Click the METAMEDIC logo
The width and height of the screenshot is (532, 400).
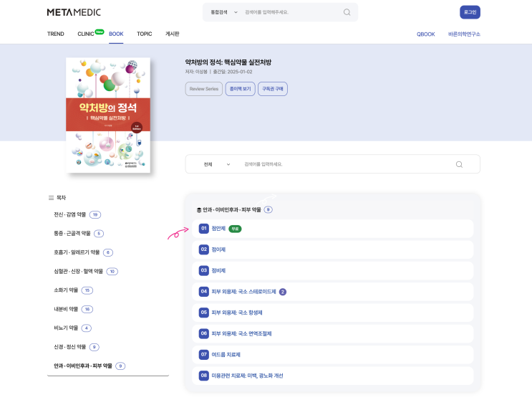click(74, 13)
